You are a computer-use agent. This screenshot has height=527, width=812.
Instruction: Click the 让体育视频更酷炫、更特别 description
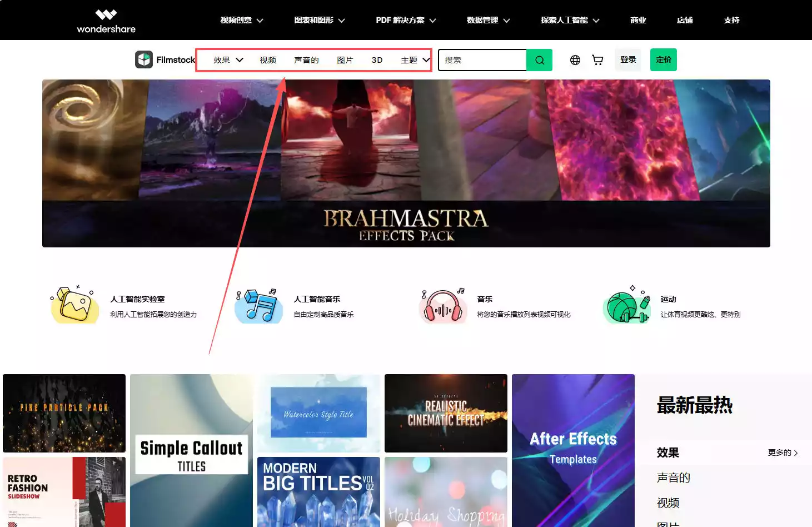click(700, 315)
